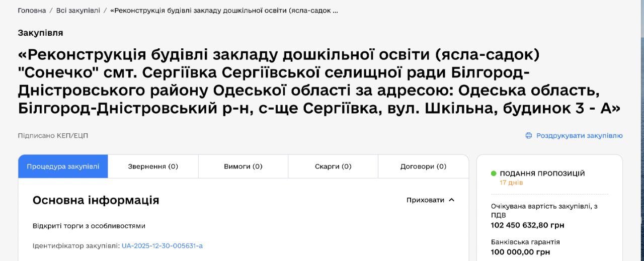644x261 pixels.
Task: Click the expected value 102 450 632,80 грн
Action: [x=527, y=225]
